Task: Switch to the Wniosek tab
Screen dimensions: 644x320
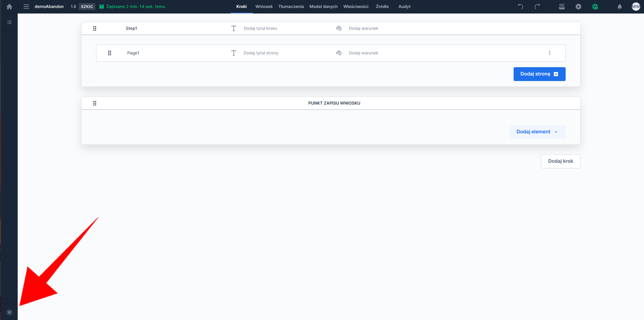Action: (x=264, y=7)
